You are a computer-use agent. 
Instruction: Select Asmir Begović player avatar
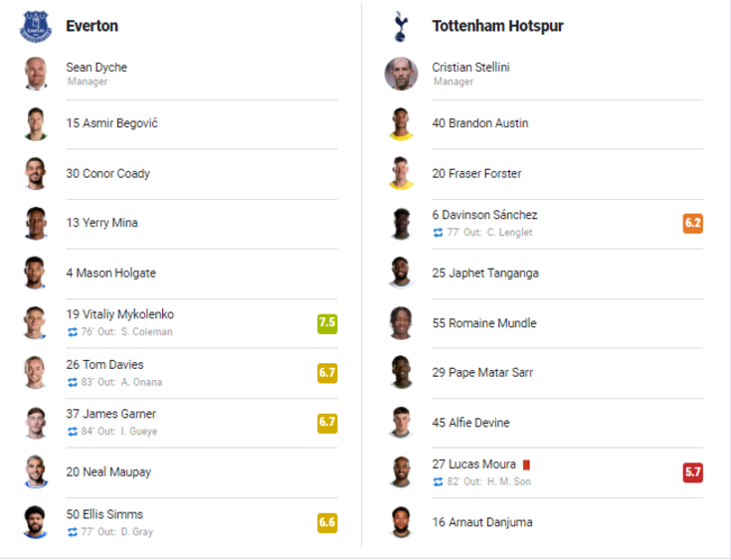click(x=36, y=123)
